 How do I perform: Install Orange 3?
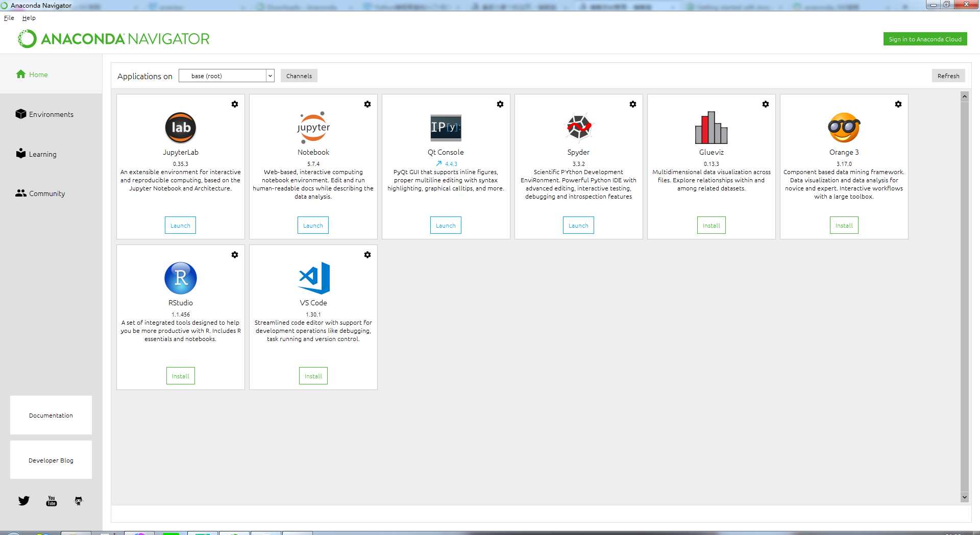844,226
